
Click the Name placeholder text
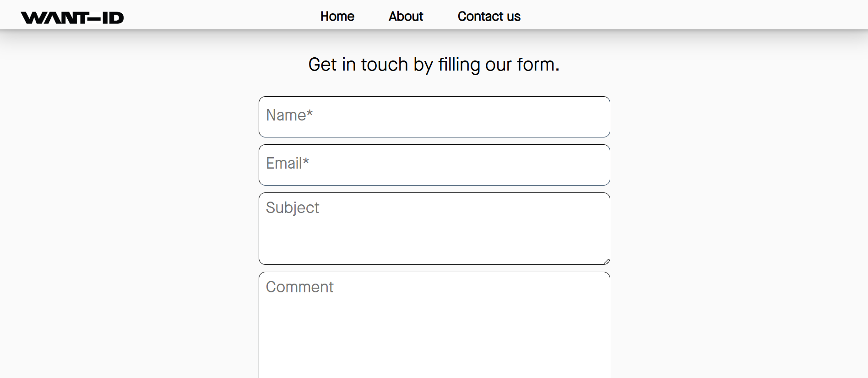point(289,115)
